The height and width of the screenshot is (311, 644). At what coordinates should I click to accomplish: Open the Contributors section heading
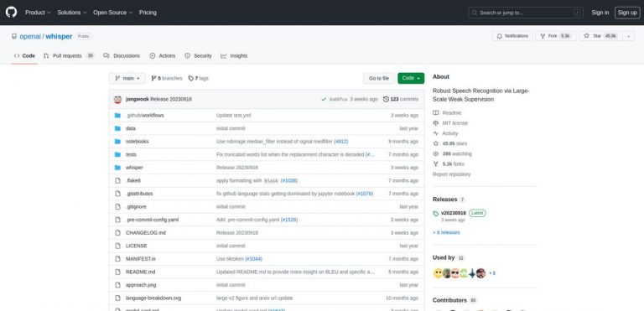pyautogui.click(x=454, y=300)
